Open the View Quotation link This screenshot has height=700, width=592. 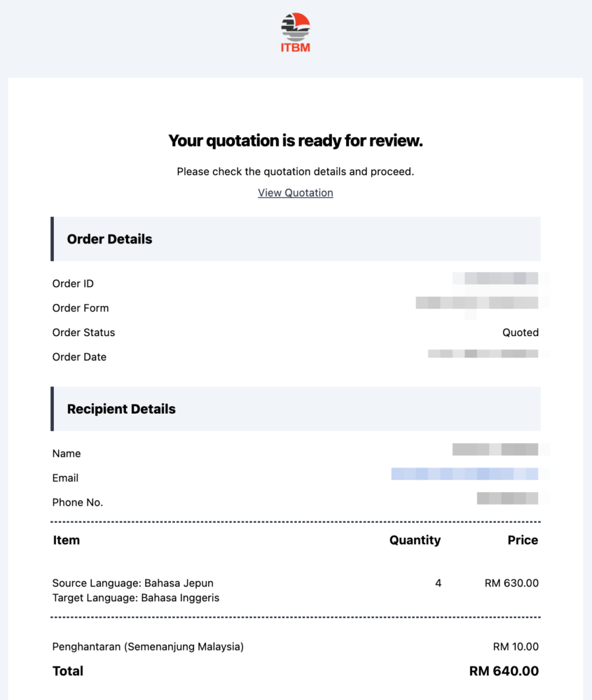click(x=296, y=192)
